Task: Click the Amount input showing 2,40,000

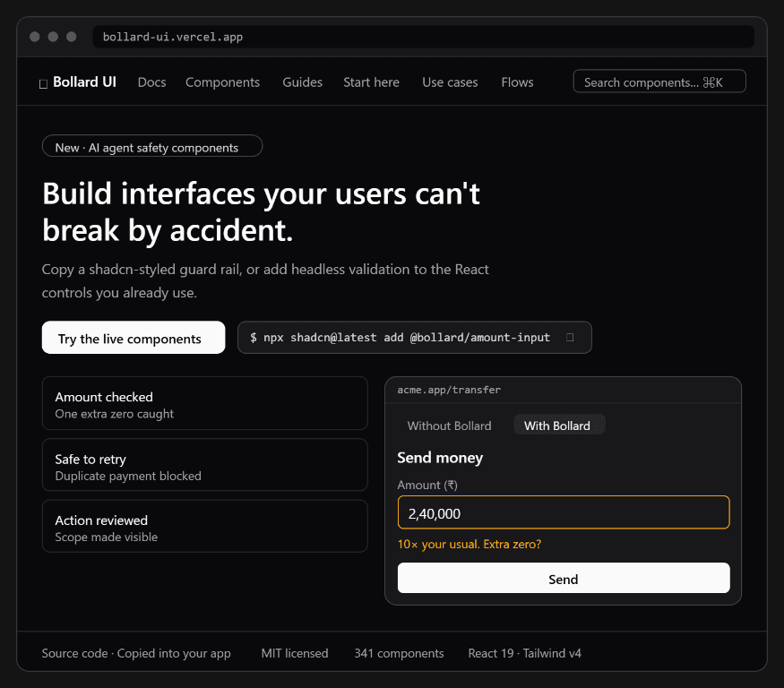Action: coord(564,512)
